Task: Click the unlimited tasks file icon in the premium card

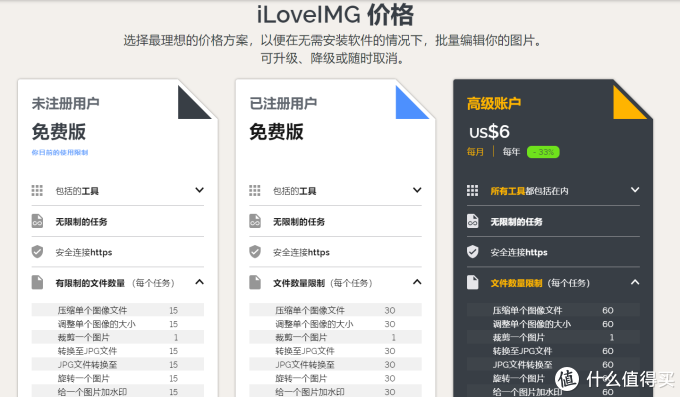Action: pyautogui.click(x=473, y=221)
